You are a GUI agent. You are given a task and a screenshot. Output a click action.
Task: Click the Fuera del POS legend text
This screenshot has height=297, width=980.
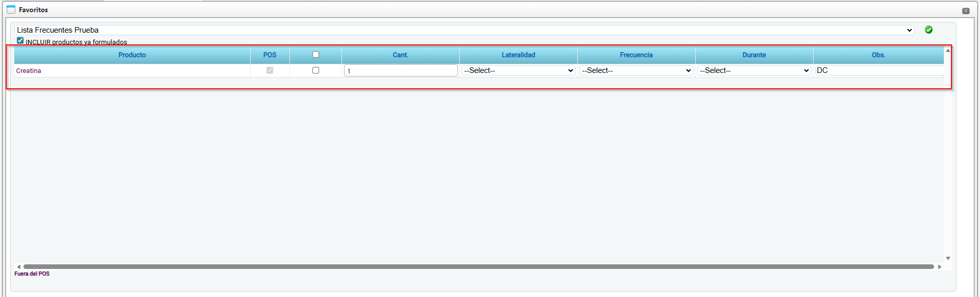point(32,274)
